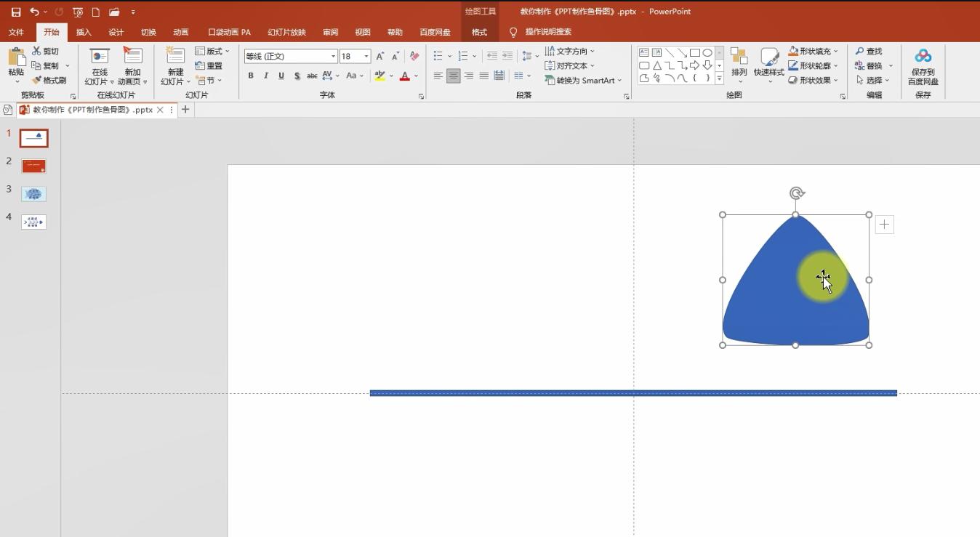Click the Find (查找) button
Image resolution: width=980 pixels, height=537 pixels.
pos(869,51)
